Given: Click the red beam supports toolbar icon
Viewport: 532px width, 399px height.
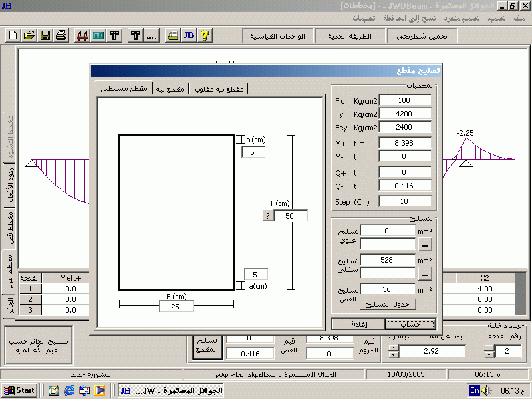Looking at the screenshot, I should click(x=82, y=35).
